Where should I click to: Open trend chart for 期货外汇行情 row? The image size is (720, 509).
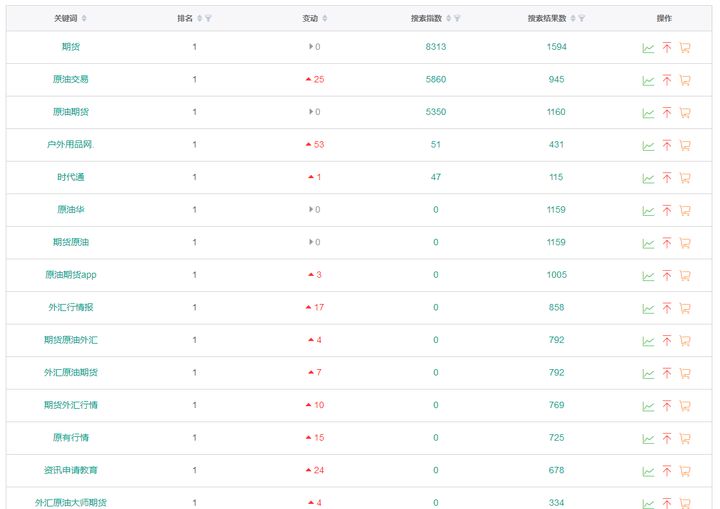coord(648,407)
